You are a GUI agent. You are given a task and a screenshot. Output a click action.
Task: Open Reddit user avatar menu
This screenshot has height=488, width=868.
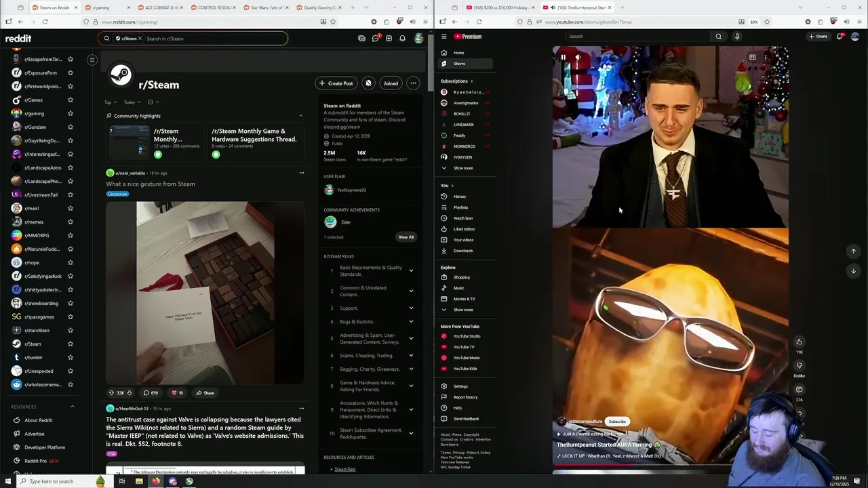[x=419, y=39]
